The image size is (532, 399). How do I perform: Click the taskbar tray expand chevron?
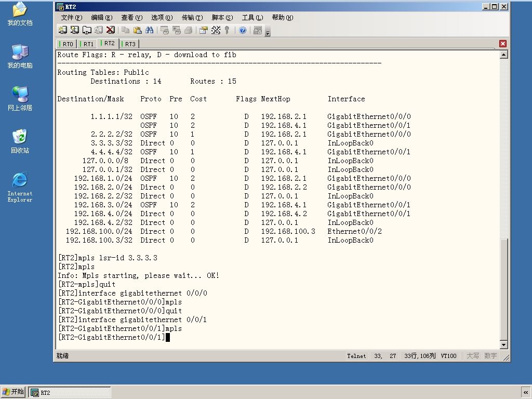click(526, 393)
